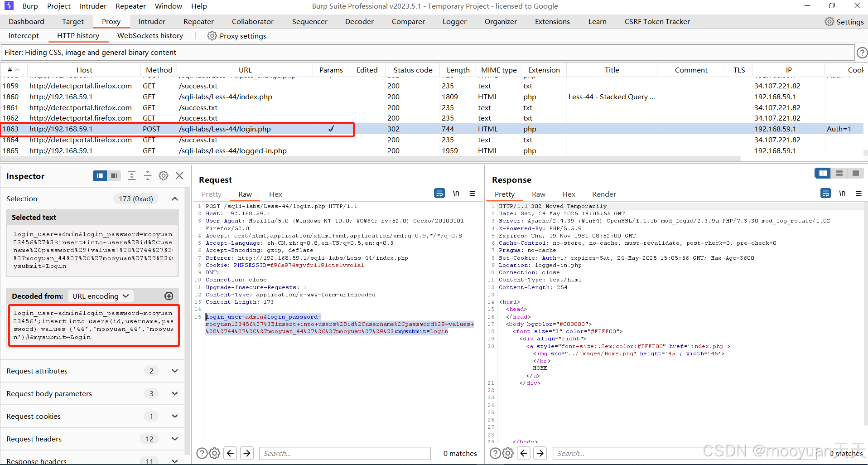Sort by Status code column

[x=413, y=70]
